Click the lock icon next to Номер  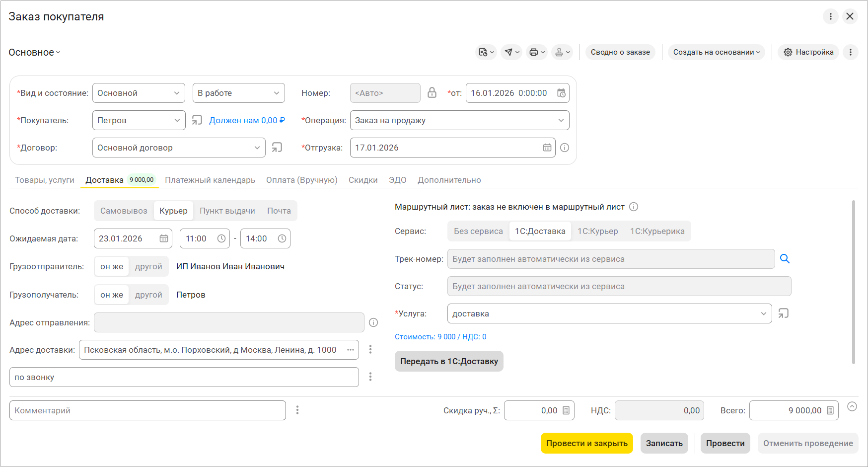pyautogui.click(x=432, y=93)
